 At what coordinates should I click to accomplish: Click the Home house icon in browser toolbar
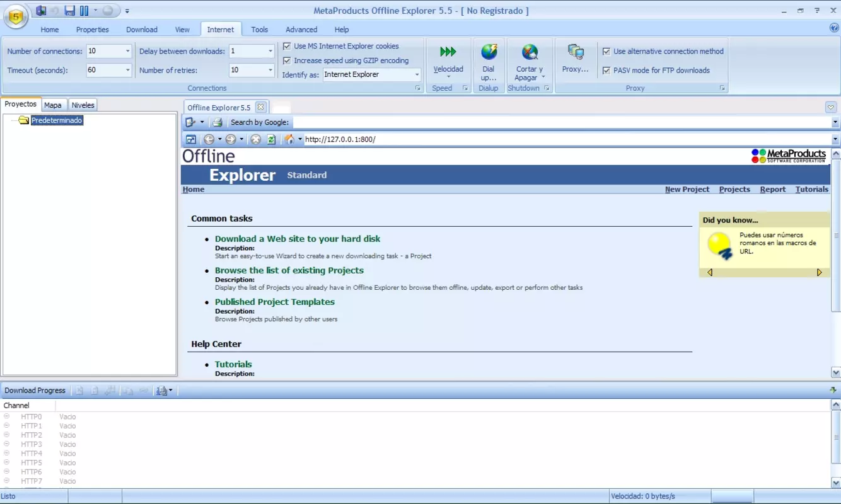(x=289, y=139)
